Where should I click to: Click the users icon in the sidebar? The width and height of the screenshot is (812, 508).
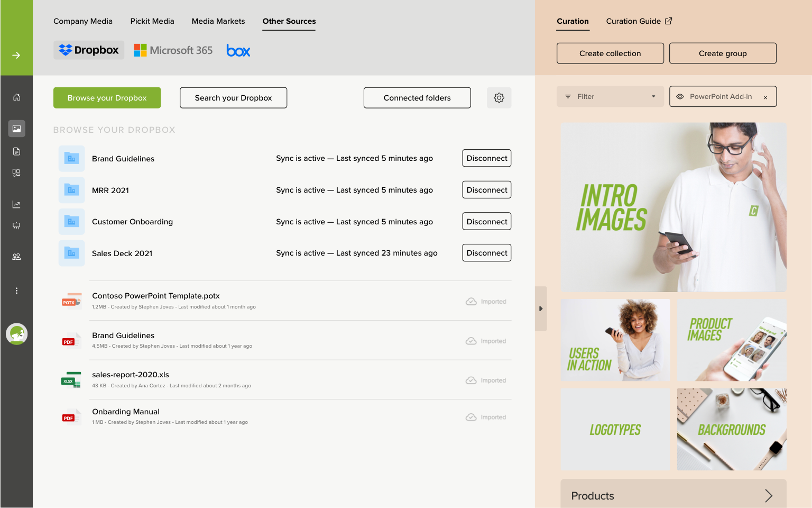tap(16, 257)
